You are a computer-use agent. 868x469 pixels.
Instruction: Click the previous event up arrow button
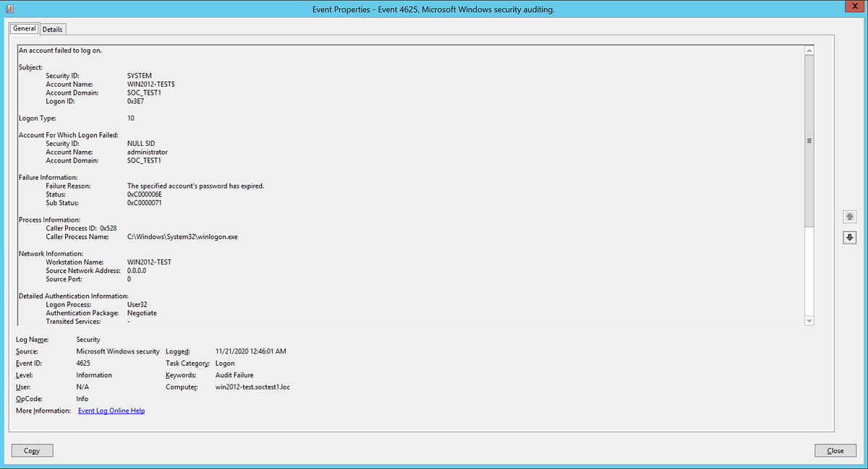point(849,217)
